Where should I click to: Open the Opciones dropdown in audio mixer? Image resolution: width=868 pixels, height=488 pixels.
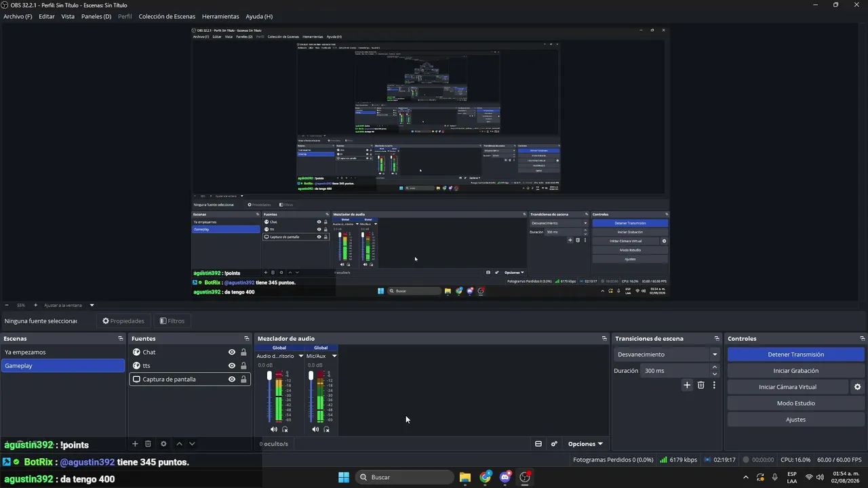(x=585, y=444)
